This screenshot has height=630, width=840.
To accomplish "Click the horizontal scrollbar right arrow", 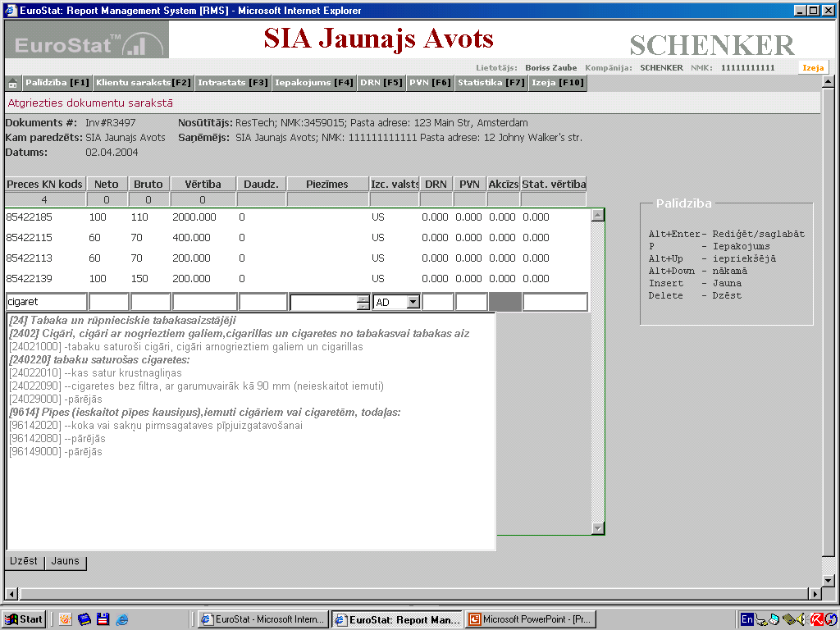I will point(815,594).
